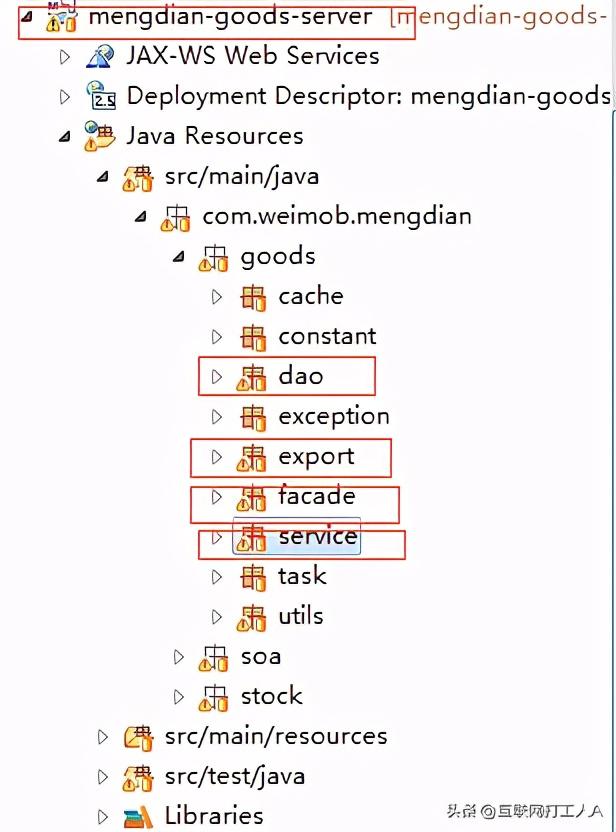Click the cache package icon

click(x=252, y=297)
